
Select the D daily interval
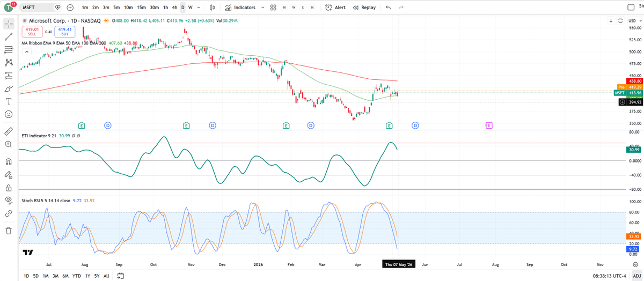pos(183,8)
